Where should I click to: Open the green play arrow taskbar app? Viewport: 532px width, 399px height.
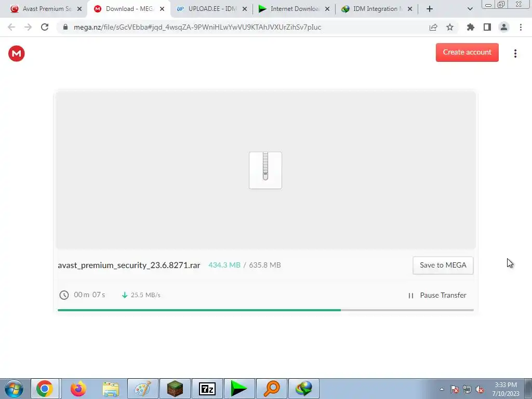coord(239,389)
